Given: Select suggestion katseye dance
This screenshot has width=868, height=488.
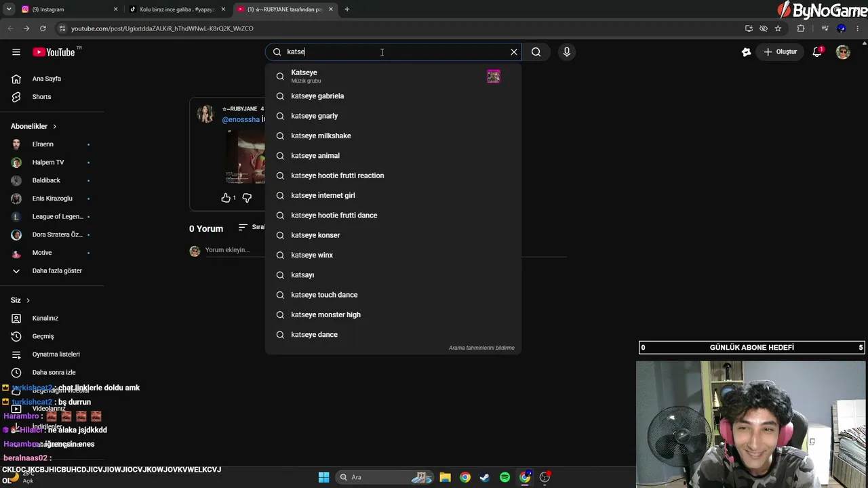Looking at the screenshot, I should (x=393, y=335).
